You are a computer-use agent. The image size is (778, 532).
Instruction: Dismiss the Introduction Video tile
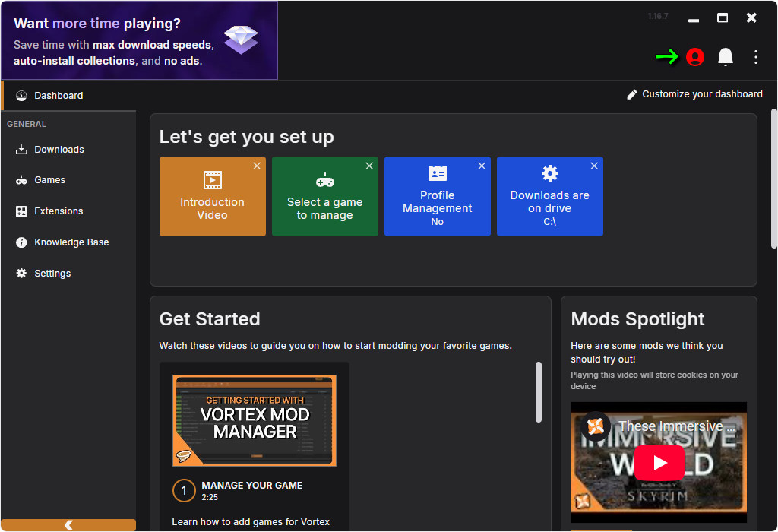(x=257, y=166)
